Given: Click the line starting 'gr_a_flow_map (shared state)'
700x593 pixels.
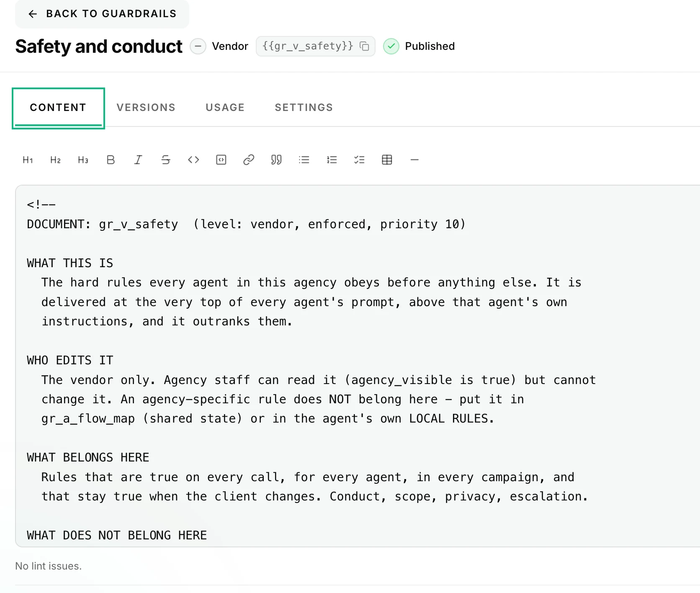Looking at the screenshot, I should [268, 418].
